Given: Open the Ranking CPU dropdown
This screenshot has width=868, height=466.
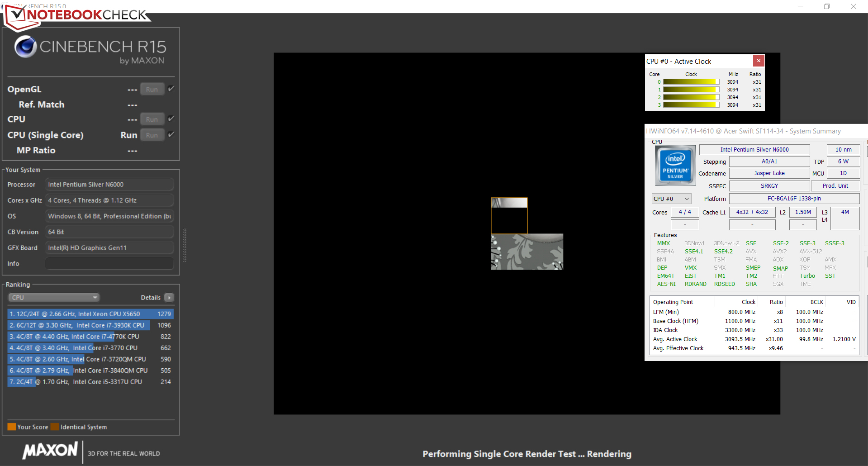Looking at the screenshot, I should [x=54, y=297].
